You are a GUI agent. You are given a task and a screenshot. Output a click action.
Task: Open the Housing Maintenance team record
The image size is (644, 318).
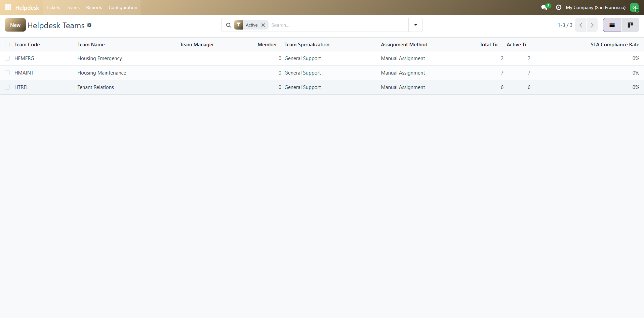coord(102,73)
